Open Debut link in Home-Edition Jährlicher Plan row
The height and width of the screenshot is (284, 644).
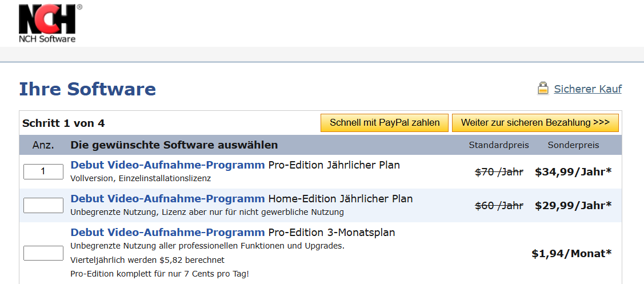click(167, 199)
